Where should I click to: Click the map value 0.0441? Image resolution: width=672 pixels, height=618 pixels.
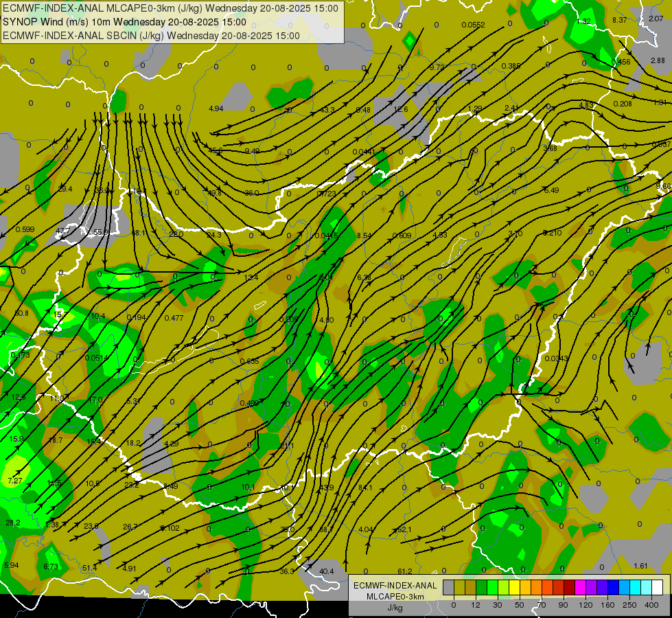coord(364,152)
